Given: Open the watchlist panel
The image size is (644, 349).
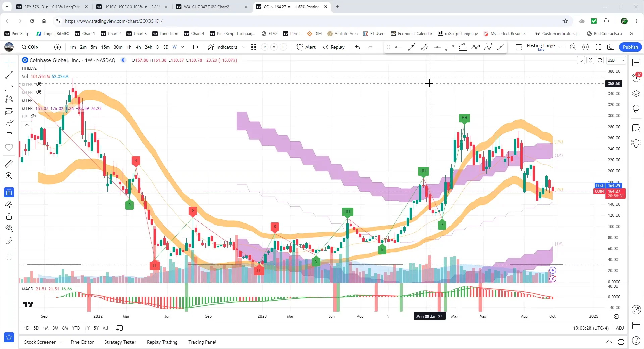Looking at the screenshot, I should pyautogui.click(x=636, y=62).
